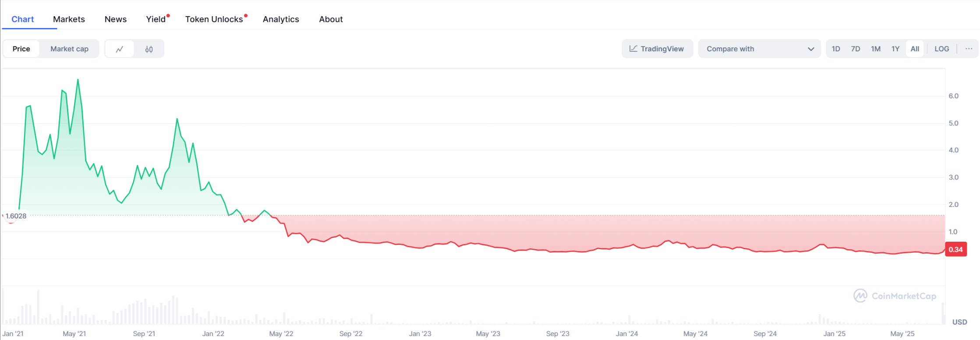
Task: Open the TradingView chart option
Action: click(x=657, y=49)
